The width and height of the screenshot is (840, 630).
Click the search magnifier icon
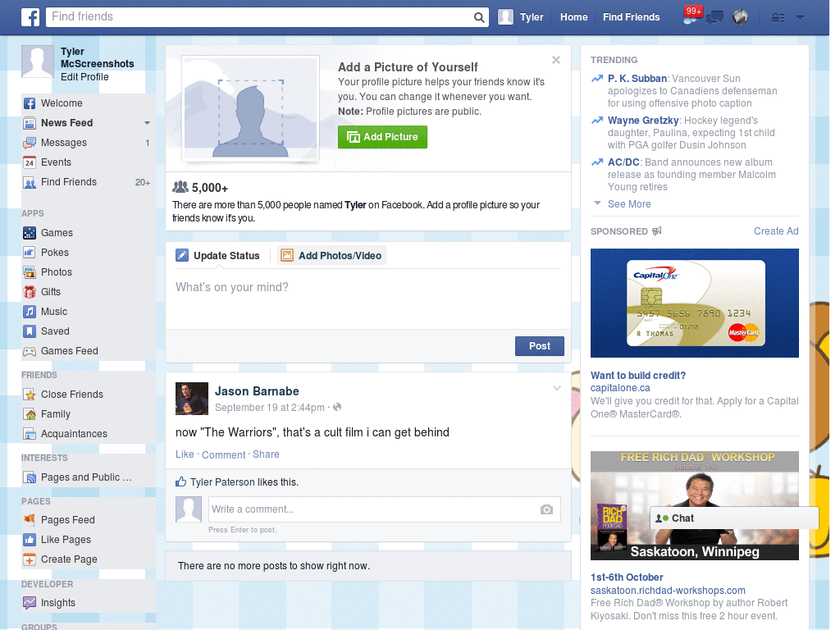pyautogui.click(x=479, y=17)
